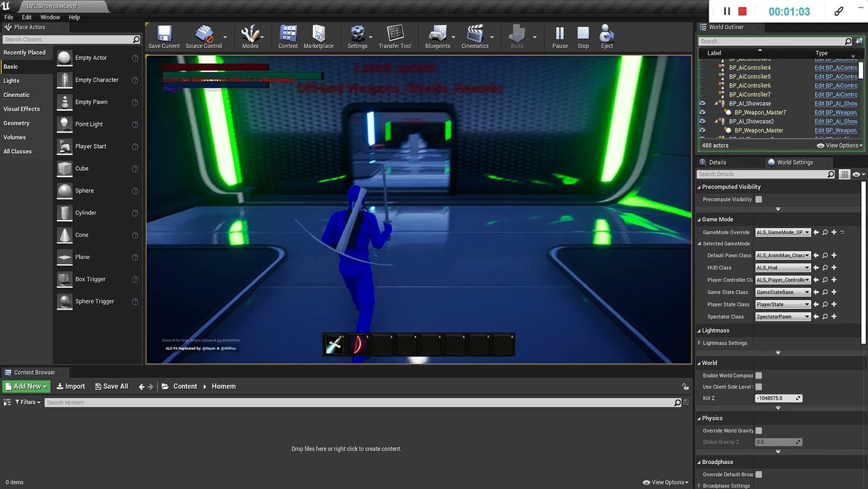Expand Lightmass Settings section

pos(700,343)
